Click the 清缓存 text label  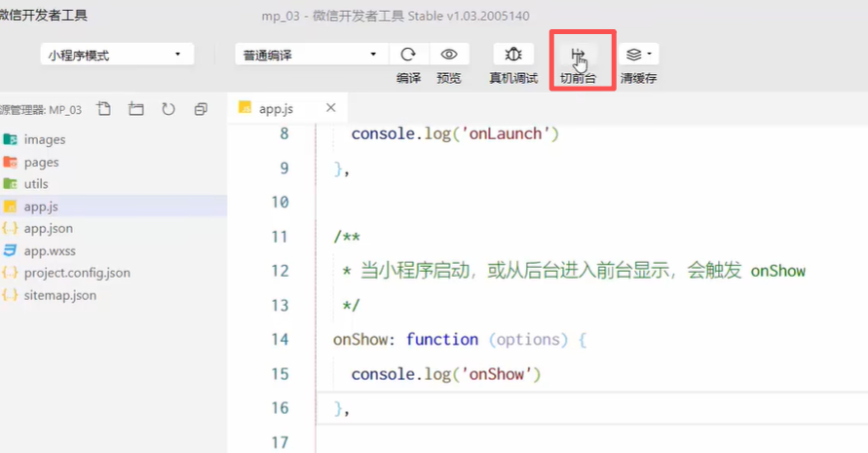(638, 78)
